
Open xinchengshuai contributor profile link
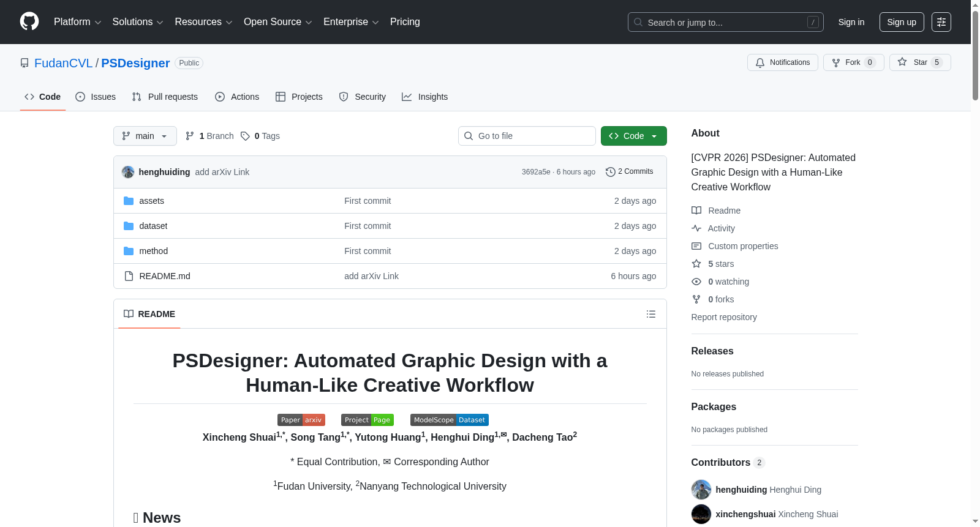(745, 514)
